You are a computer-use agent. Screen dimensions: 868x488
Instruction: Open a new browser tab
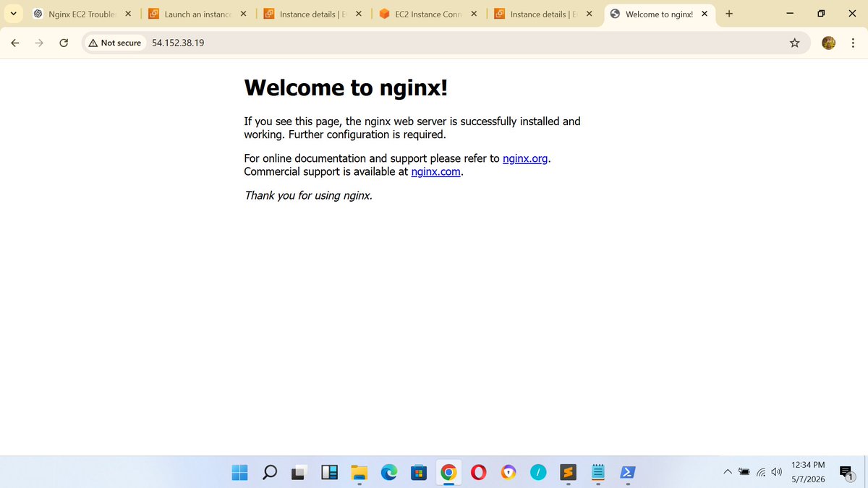728,14
